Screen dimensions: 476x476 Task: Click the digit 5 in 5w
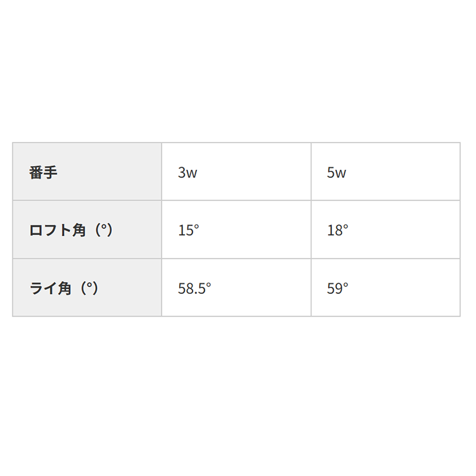[331, 172]
